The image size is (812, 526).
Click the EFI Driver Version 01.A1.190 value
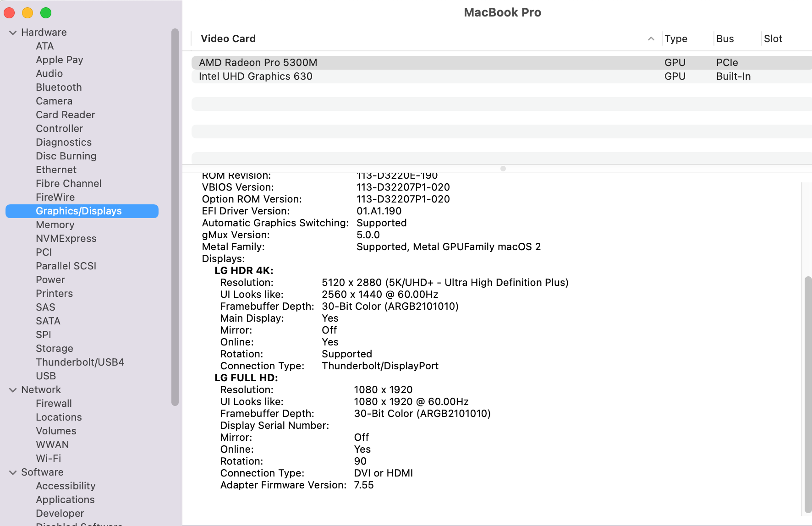pyautogui.click(x=379, y=211)
